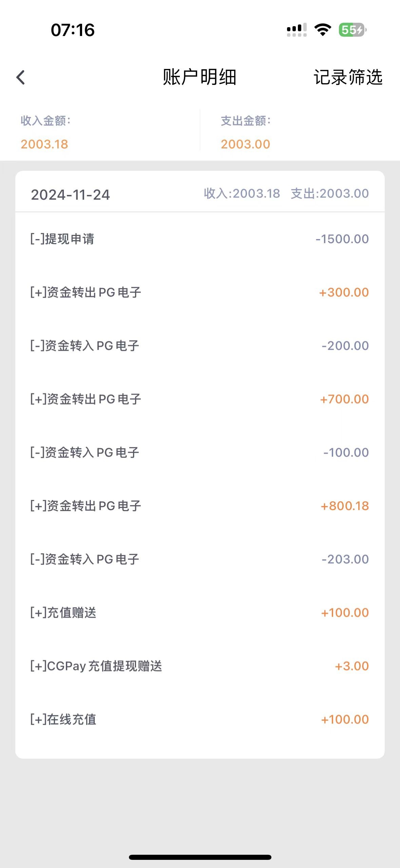Tap the 资金转入 PG电子 -100.00 entry
Image resolution: width=400 pixels, height=868 pixels.
199,452
